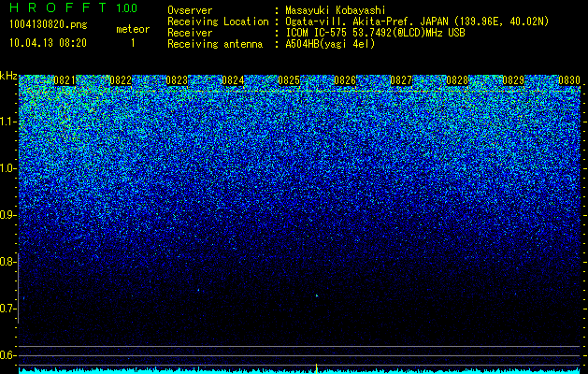Click the 1.1 kHz axis label
The image size is (588, 374).
point(7,122)
